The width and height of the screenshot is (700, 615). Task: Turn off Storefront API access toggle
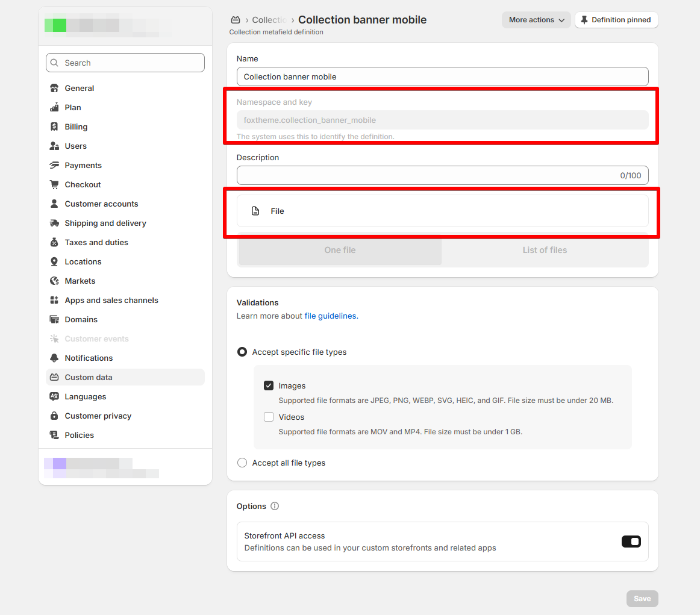tap(631, 542)
